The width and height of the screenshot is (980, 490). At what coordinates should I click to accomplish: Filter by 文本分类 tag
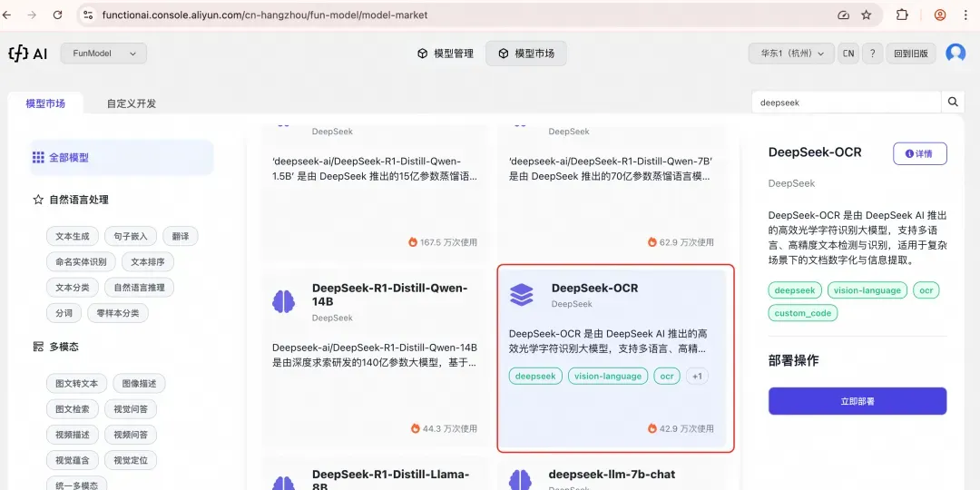(x=73, y=288)
